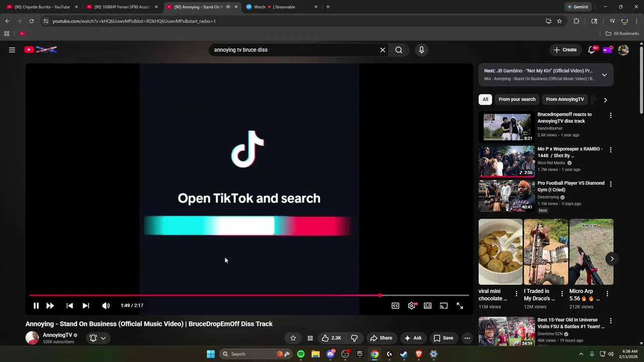This screenshot has height=362, width=644.
Task: Bookmark this page with the star
Action: pyautogui.click(x=559, y=21)
